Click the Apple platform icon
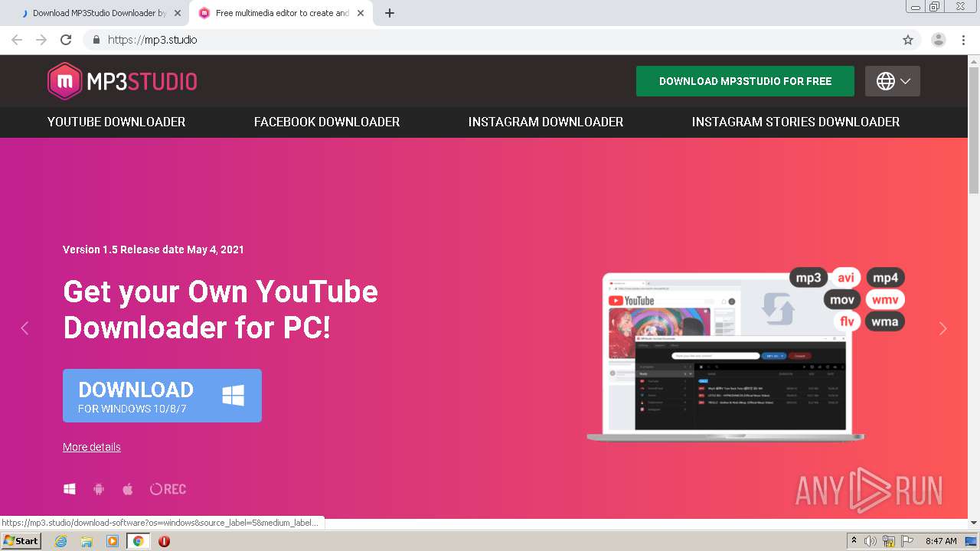 [128, 489]
